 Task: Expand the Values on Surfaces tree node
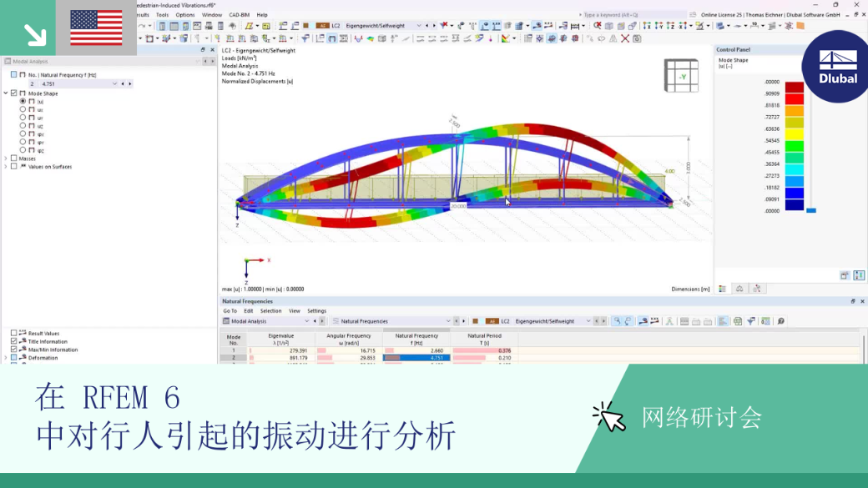pos(6,167)
